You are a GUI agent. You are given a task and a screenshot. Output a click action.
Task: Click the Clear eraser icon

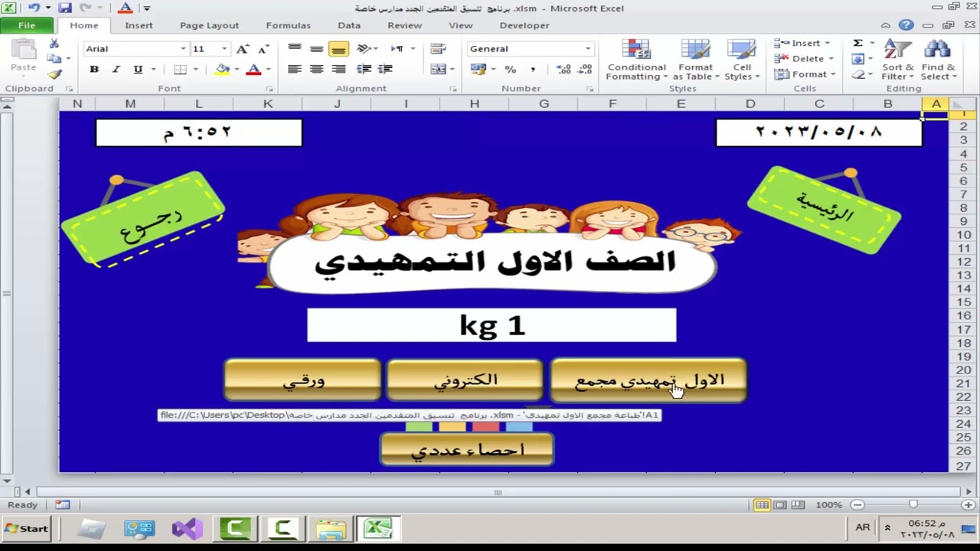tap(858, 74)
